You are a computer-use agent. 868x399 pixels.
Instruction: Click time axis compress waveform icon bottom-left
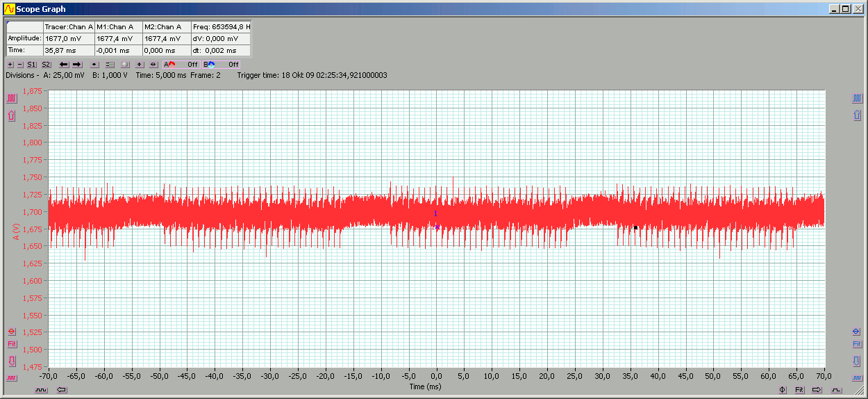[x=42, y=390]
